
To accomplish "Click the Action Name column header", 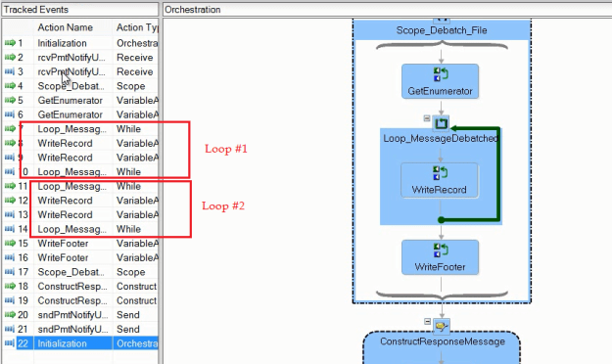I will click(x=66, y=27).
